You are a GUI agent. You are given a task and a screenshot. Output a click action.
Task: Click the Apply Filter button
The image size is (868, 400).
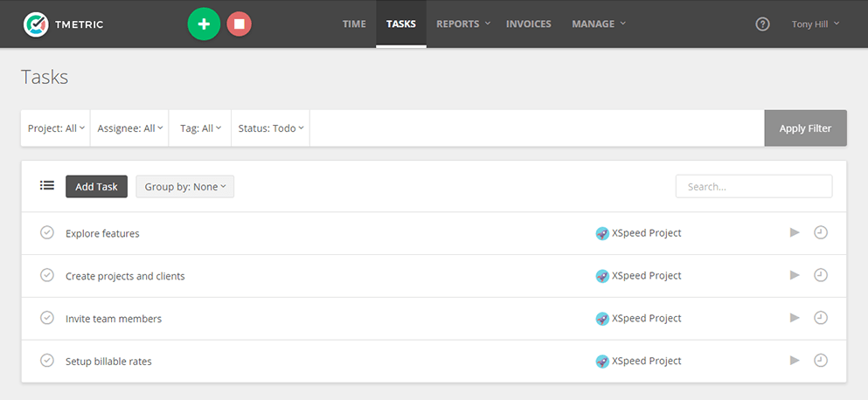click(805, 128)
